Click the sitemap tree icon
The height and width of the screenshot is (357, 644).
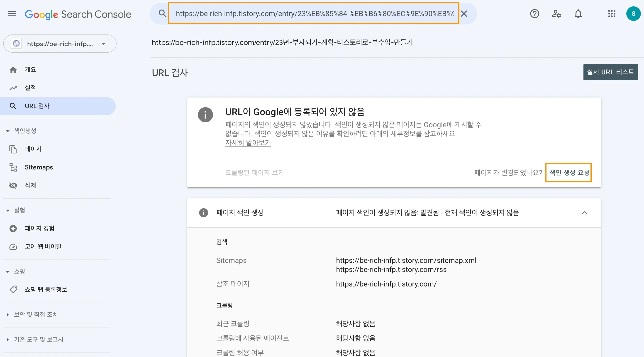tap(13, 167)
